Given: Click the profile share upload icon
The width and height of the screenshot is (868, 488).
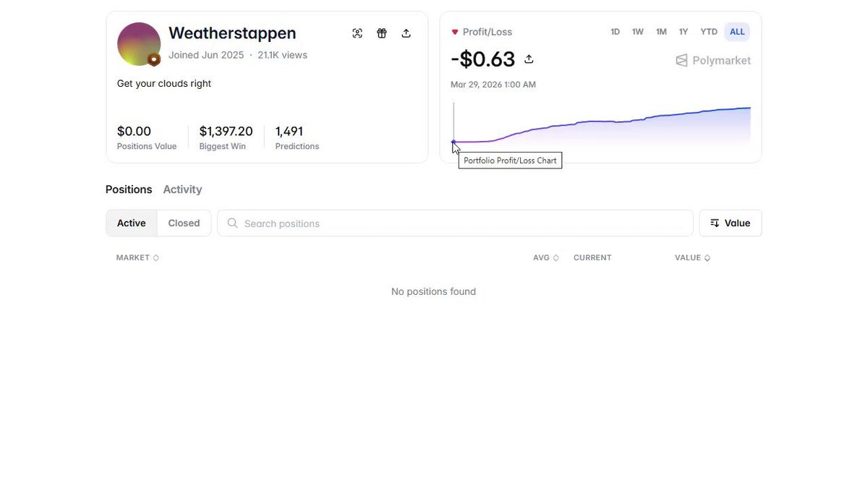Looking at the screenshot, I should [407, 33].
